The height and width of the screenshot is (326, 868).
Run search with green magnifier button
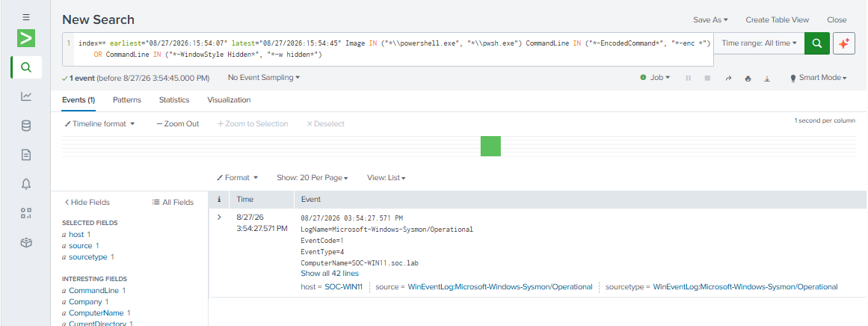pos(817,43)
